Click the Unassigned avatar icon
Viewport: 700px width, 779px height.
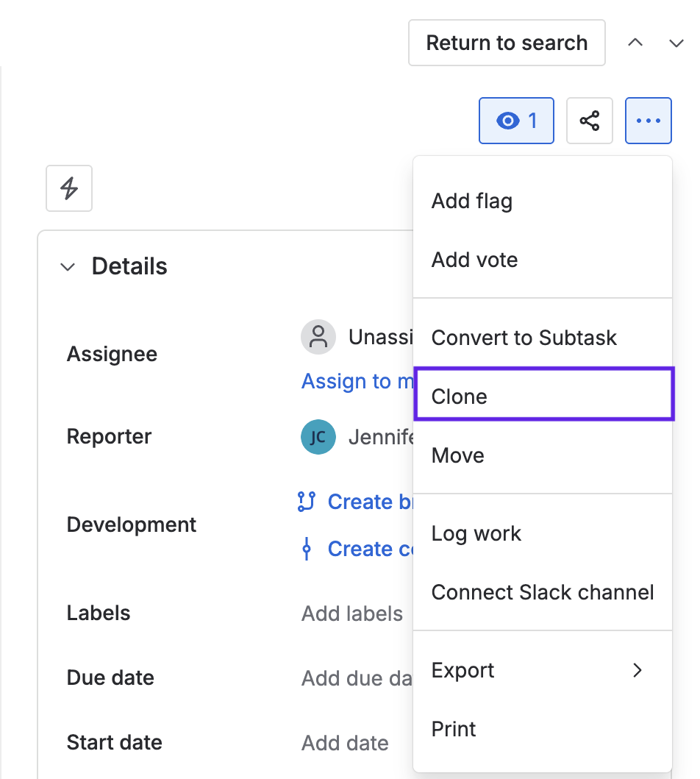click(x=318, y=338)
